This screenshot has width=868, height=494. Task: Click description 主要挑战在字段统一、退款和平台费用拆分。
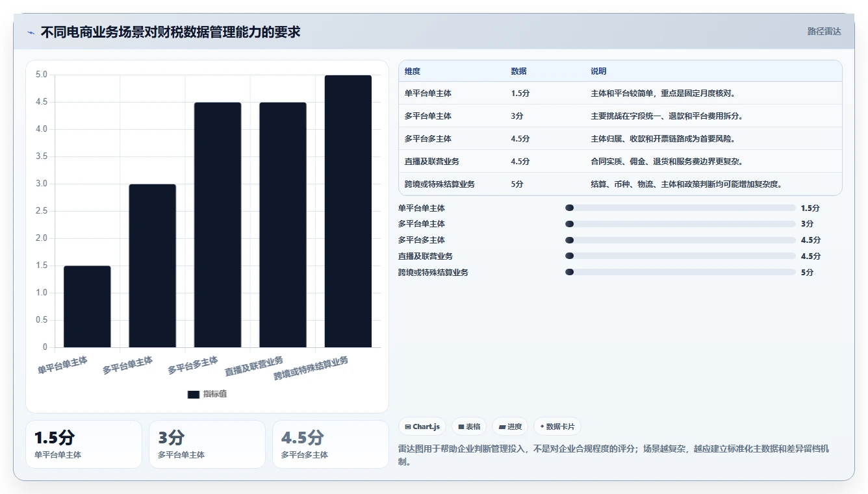tap(667, 116)
